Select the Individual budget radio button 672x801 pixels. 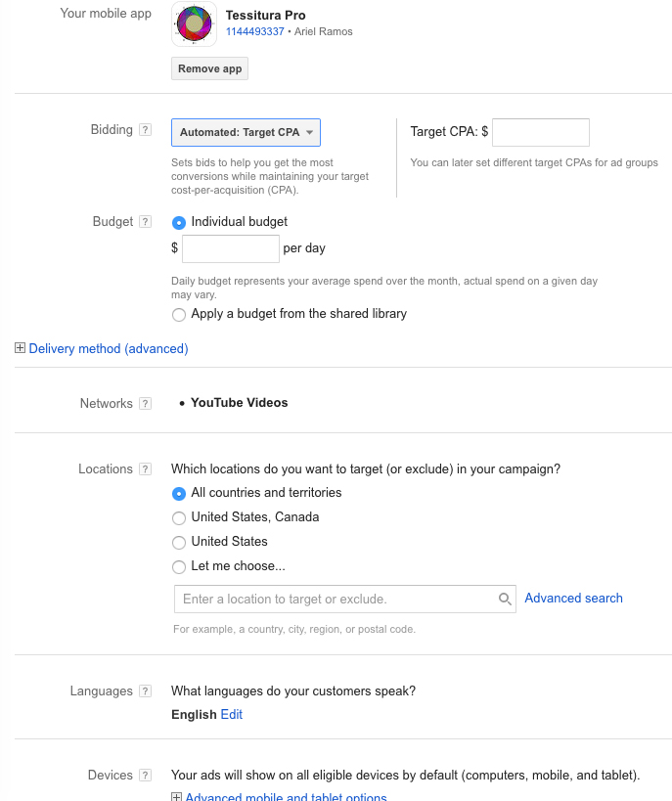(178, 222)
